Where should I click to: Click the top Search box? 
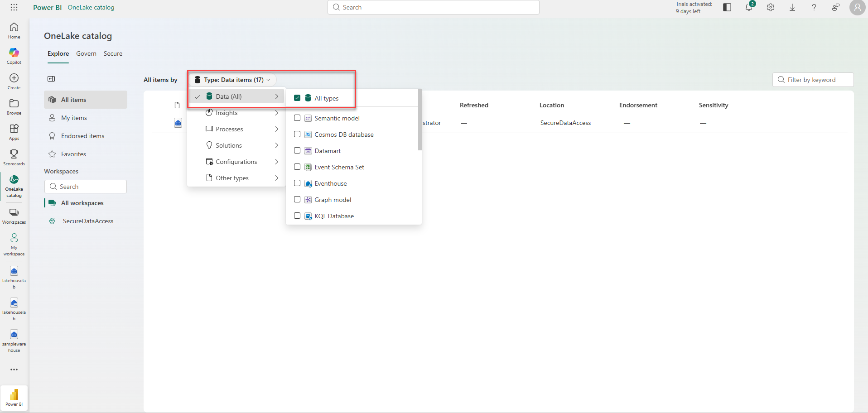tap(434, 7)
